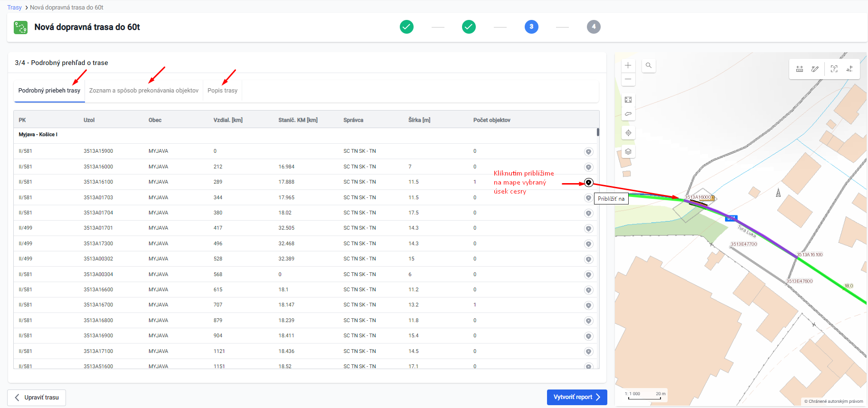
Task: Click the blue road number shield on map
Action: click(731, 218)
